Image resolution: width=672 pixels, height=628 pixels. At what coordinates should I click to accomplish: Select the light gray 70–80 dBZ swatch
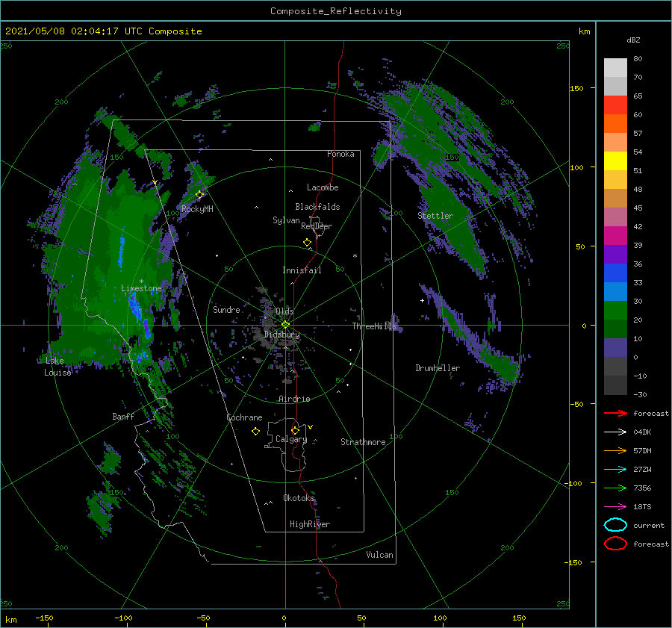[x=615, y=68]
